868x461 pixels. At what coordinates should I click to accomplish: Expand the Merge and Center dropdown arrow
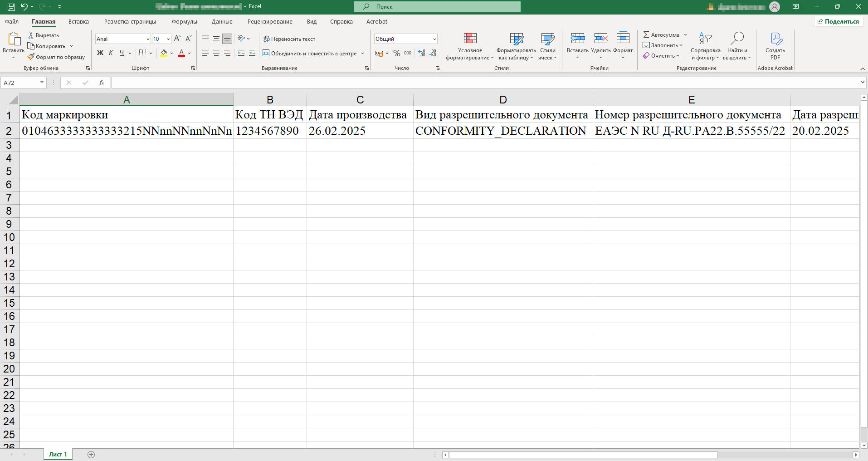click(x=363, y=53)
